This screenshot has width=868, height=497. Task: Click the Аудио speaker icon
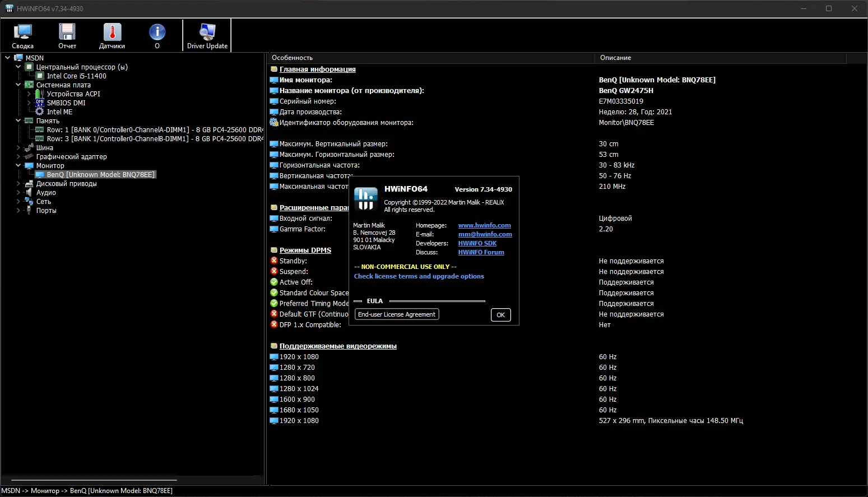(x=29, y=193)
